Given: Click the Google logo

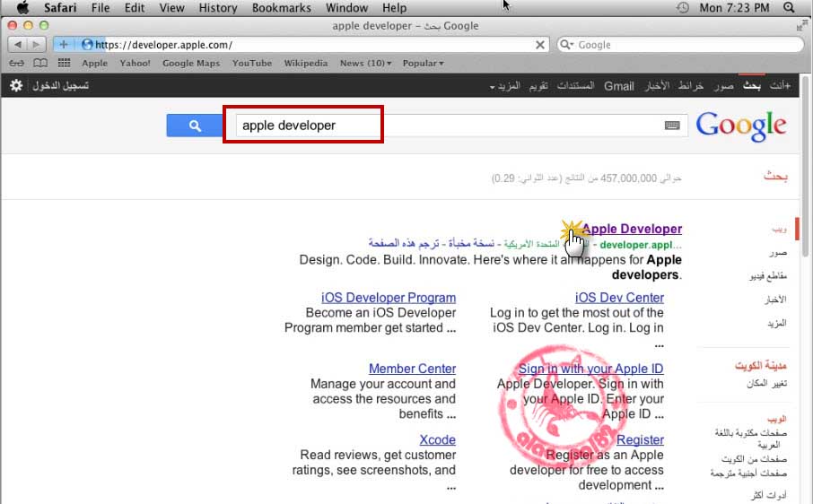Looking at the screenshot, I should (x=741, y=126).
